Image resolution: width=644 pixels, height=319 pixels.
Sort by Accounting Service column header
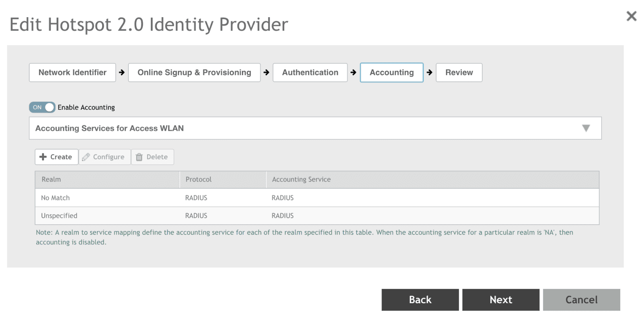tap(433, 179)
